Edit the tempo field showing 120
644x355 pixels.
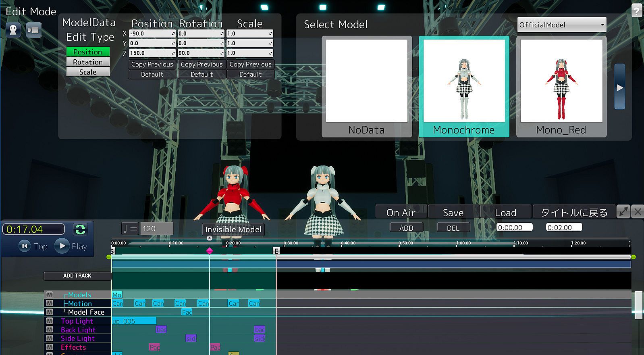click(157, 228)
